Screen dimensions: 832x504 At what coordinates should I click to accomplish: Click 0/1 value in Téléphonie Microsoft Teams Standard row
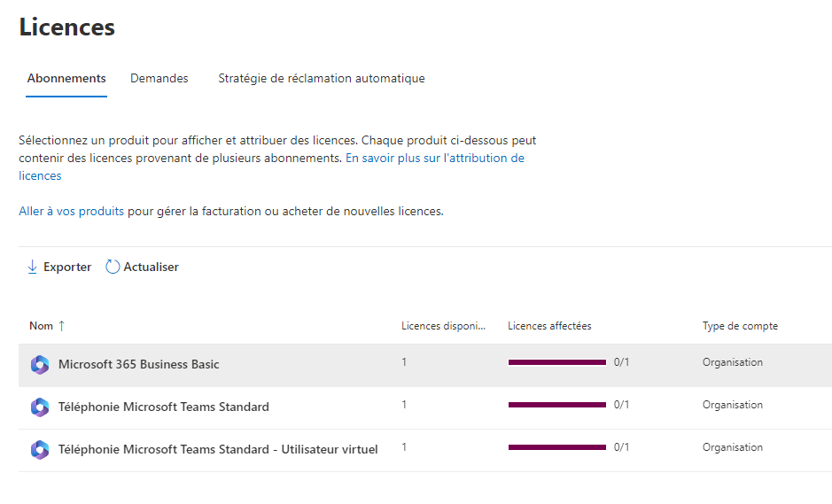point(621,405)
